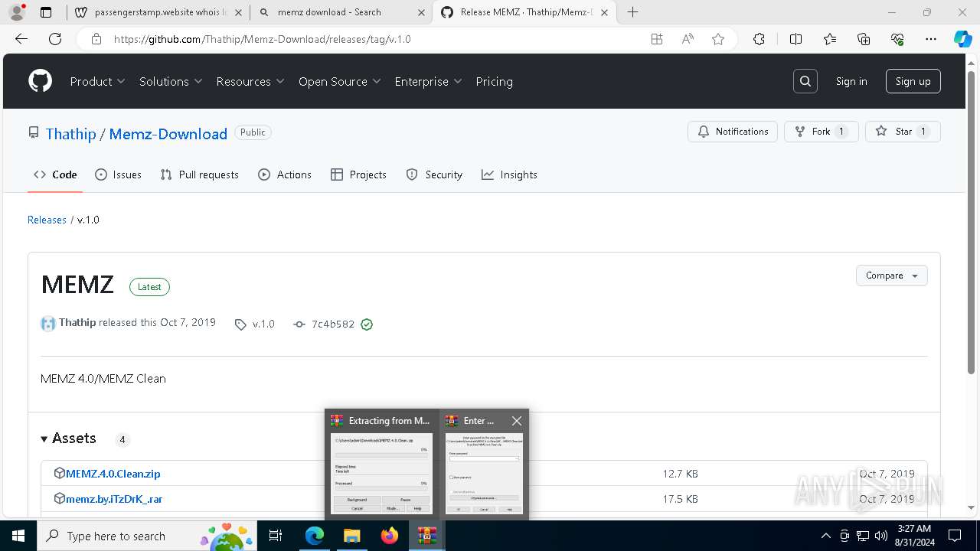This screenshot has height=551, width=980.
Task: Open commit 7c4b582 link
Action: 332,324
